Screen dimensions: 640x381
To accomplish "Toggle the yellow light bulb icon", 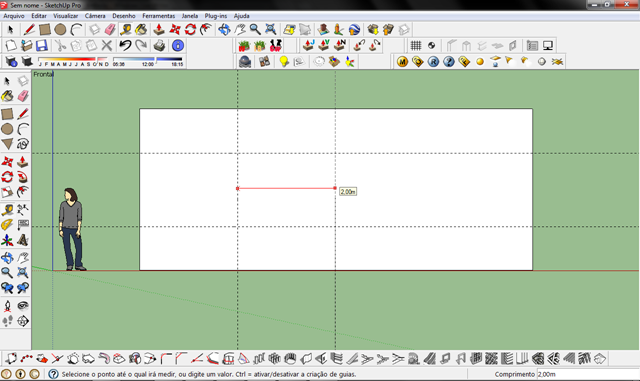I will [284, 62].
